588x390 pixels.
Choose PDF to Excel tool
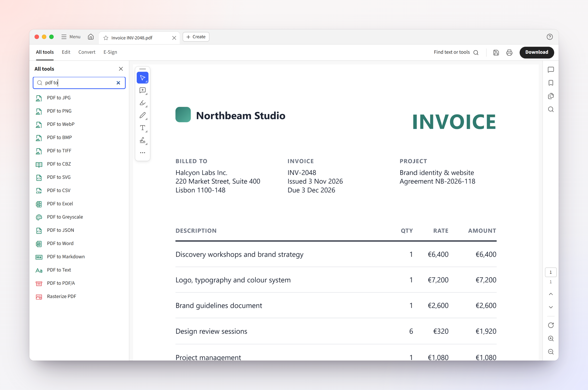pyautogui.click(x=79, y=204)
